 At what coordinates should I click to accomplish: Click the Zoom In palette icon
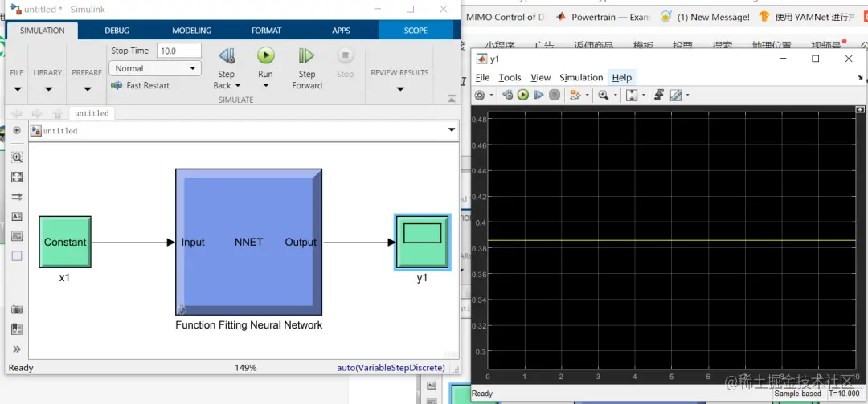tap(17, 157)
